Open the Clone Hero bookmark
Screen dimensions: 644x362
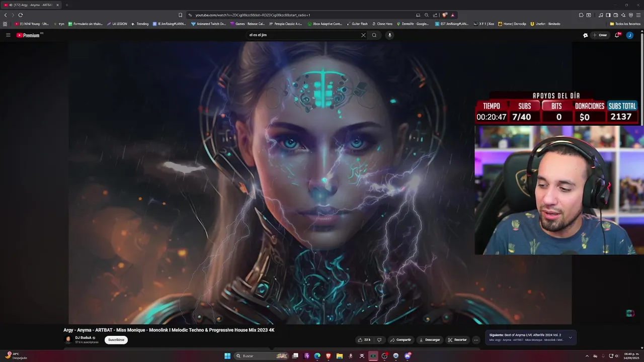pos(382,24)
